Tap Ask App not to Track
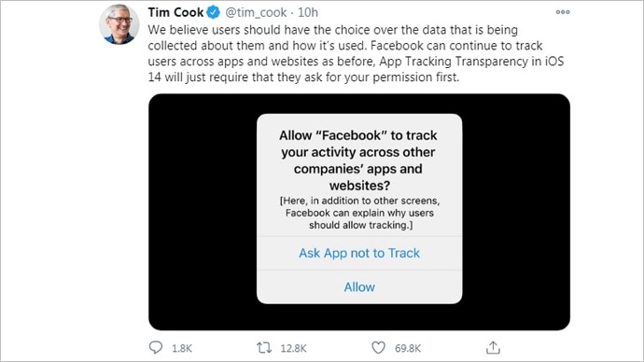Screen dimensions: 644x362 tap(359, 253)
